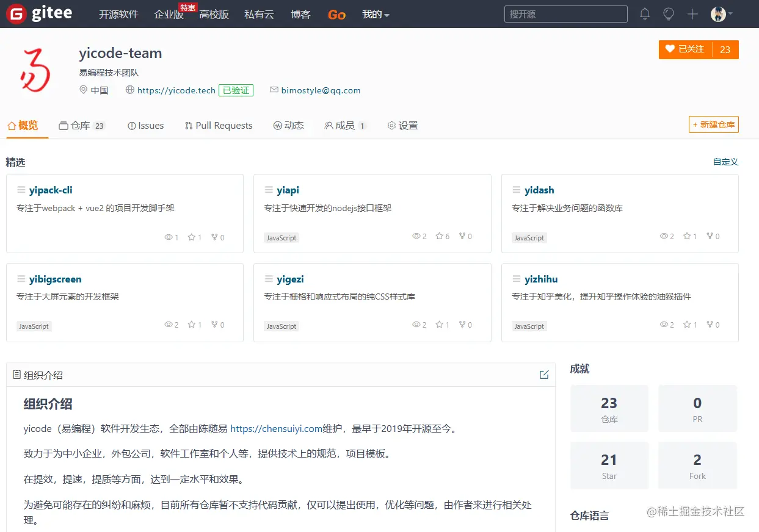Switch to the Issues tab
The width and height of the screenshot is (759, 532).
145,125
